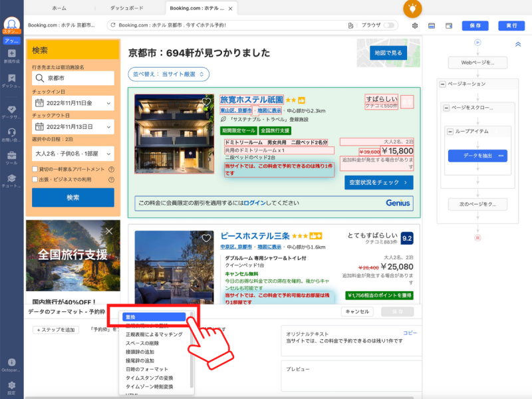Click the 旅寛ホステル祇園 hotel photo
This screenshot has height=399, width=532.
(174, 134)
